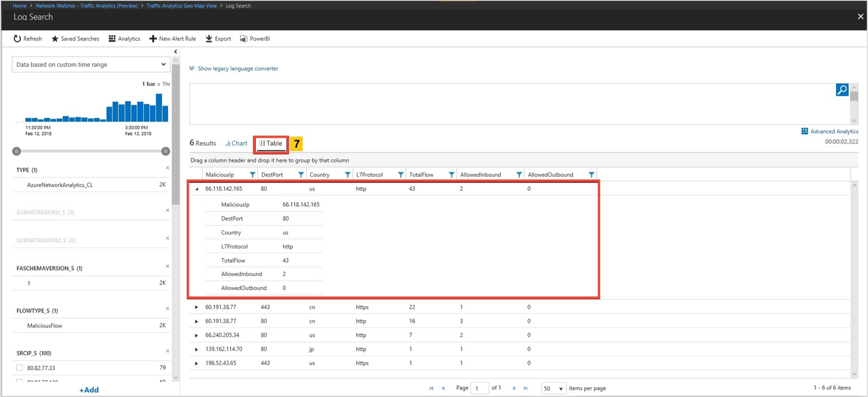Filter the DestPort column
The image size is (868, 397).
point(301,175)
